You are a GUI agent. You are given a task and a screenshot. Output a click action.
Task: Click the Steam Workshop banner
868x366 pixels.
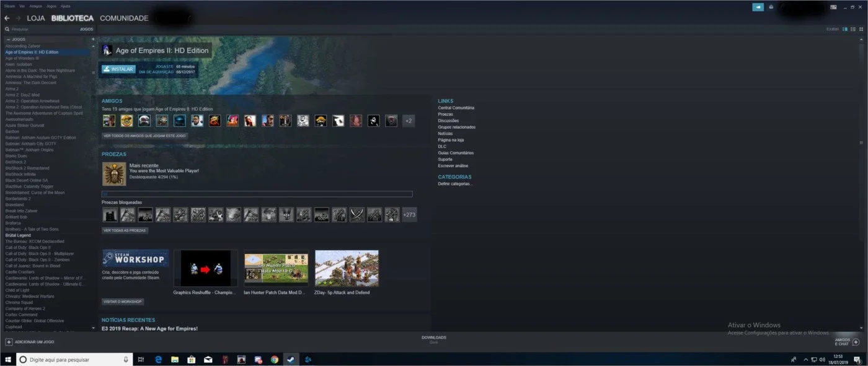tap(135, 258)
